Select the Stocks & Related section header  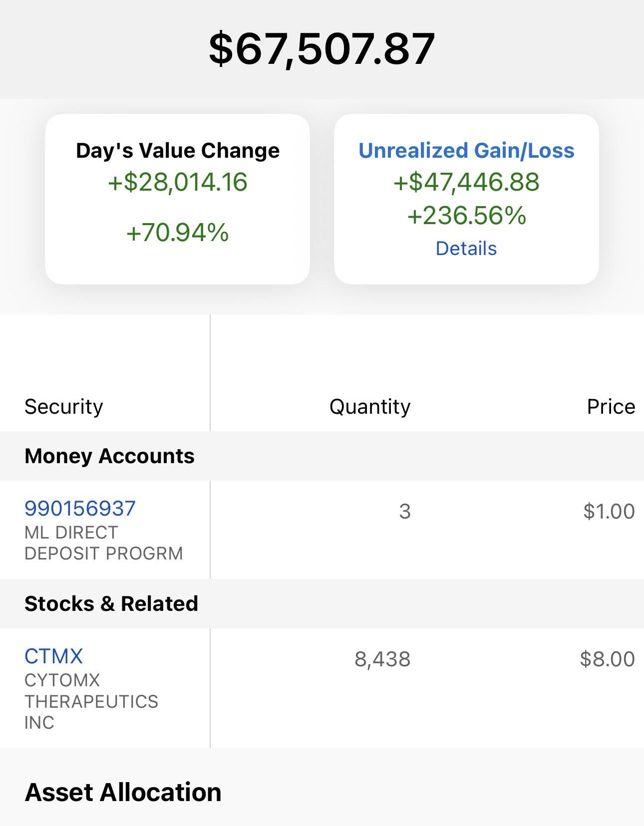tap(111, 604)
